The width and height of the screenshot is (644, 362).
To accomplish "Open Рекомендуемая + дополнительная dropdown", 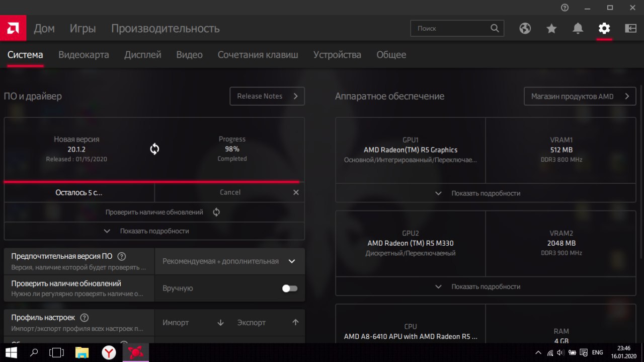I will [229, 261].
